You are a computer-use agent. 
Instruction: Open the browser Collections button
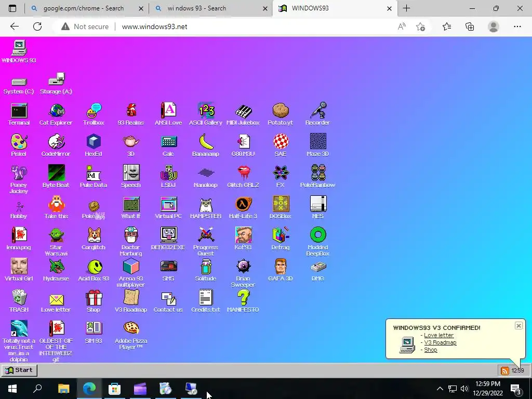470,26
